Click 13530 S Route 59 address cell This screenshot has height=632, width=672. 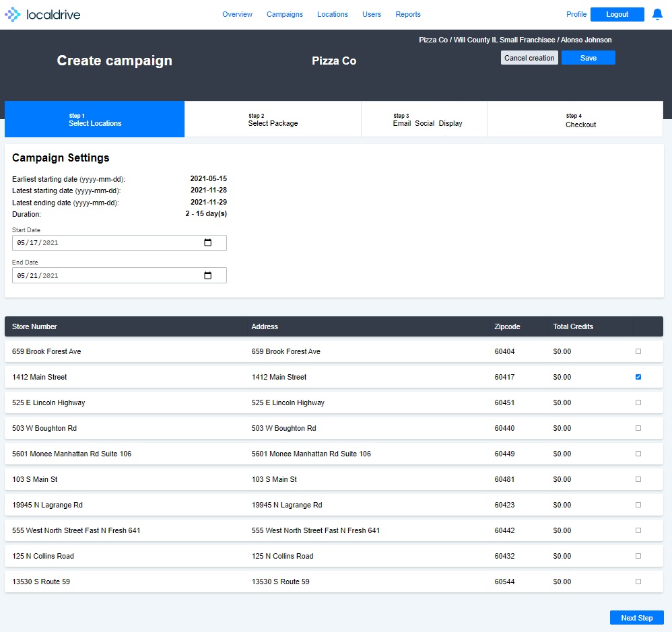click(x=280, y=582)
